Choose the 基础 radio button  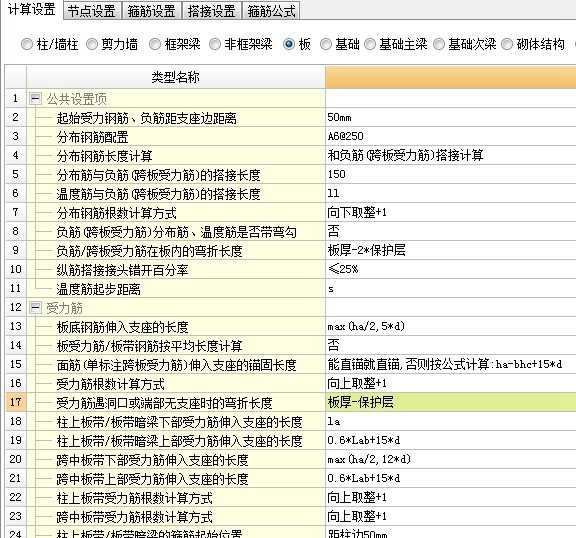click(x=325, y=44)
